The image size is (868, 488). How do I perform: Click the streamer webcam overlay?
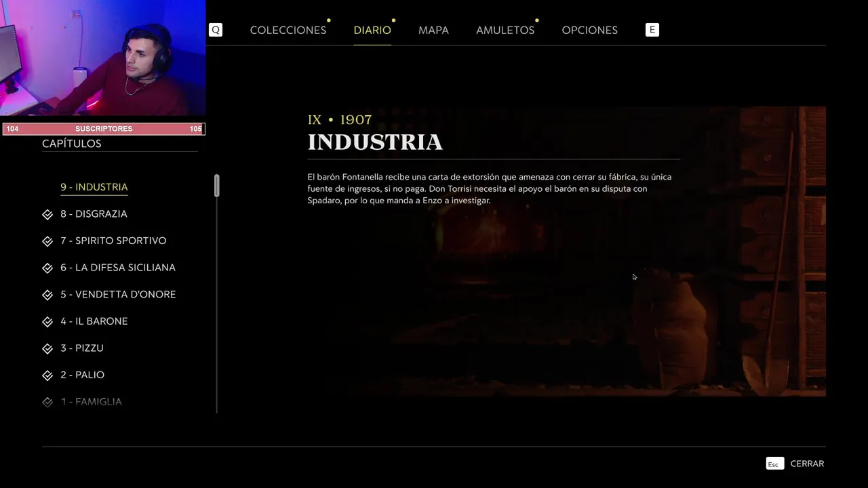click(x=102, y=58)
